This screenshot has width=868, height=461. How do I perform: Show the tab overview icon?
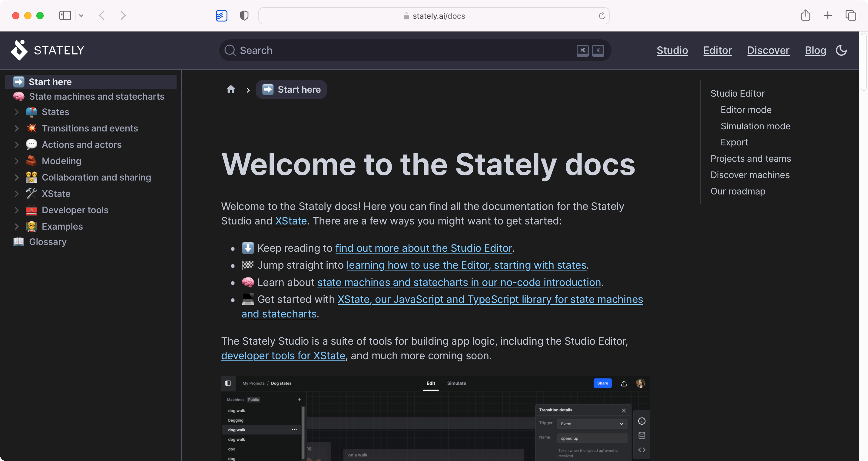tap(850, 15)
